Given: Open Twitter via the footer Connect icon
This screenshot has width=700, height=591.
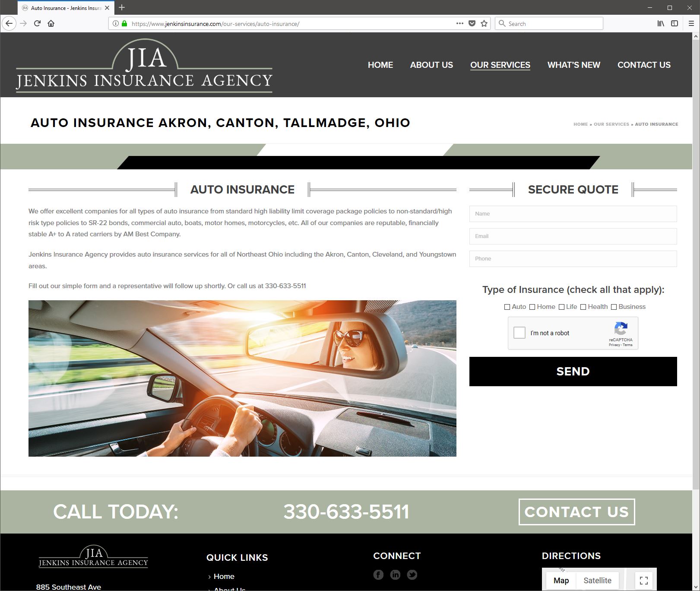Looking at the screenshot, I should pyautogui.click(x=412, y=575).
